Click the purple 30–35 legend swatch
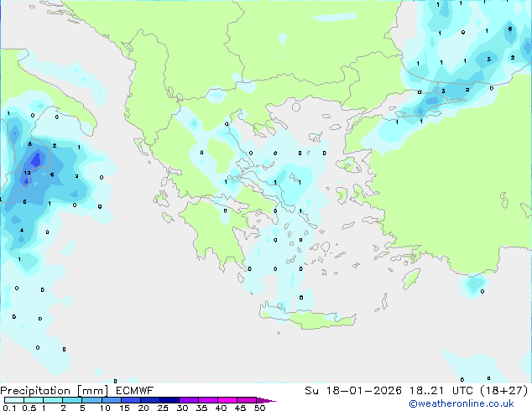Viewport: 532px width, 411px height. [189, 400]
